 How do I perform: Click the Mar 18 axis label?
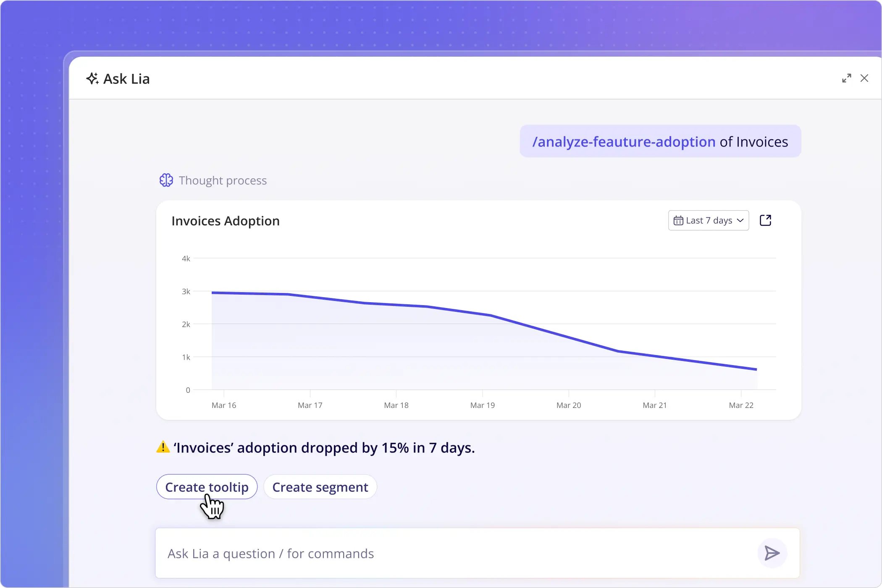[396, 405]
